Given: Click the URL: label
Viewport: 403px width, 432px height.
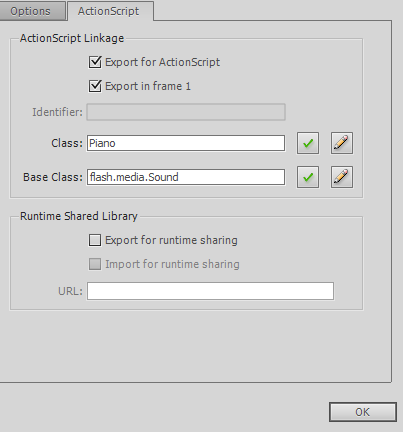Looking at the screenshot, I should point(70,291).
